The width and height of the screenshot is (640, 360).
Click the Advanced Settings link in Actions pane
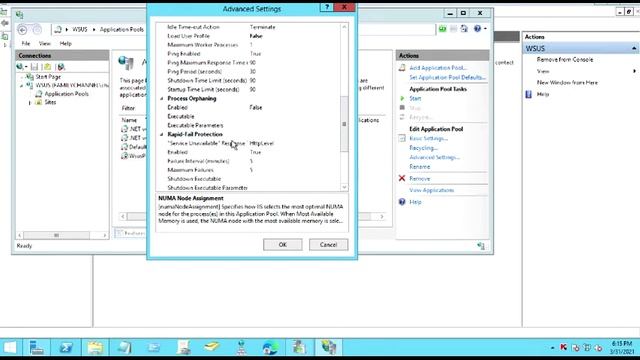pyautogui.click(x=434, y=157)
